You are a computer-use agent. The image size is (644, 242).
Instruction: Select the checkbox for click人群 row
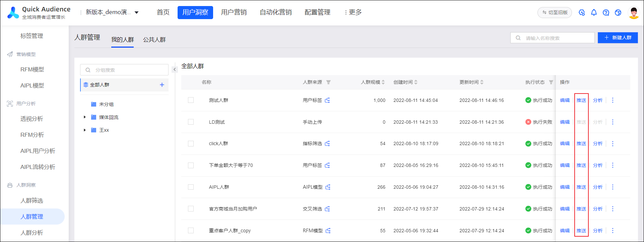point(191,143)
